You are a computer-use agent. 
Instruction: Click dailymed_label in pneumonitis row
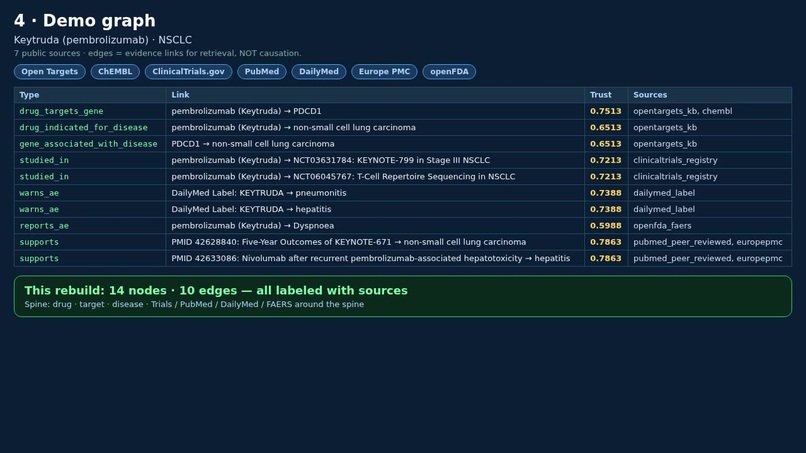pyautogui.click(x=664, y=193)
